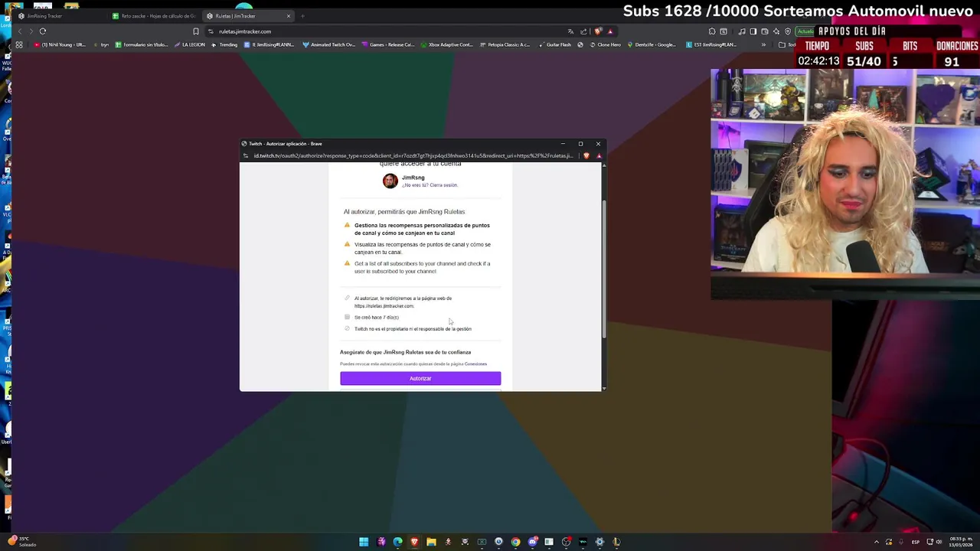This screenshot has height=551, width=980.
Task: Reload the ruletas.jimtracker.com page
Action: click(x=43, y=31)
